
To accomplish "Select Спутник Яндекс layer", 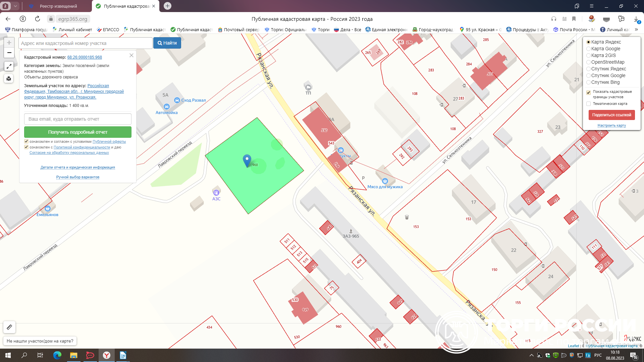I will coord(588,69).
